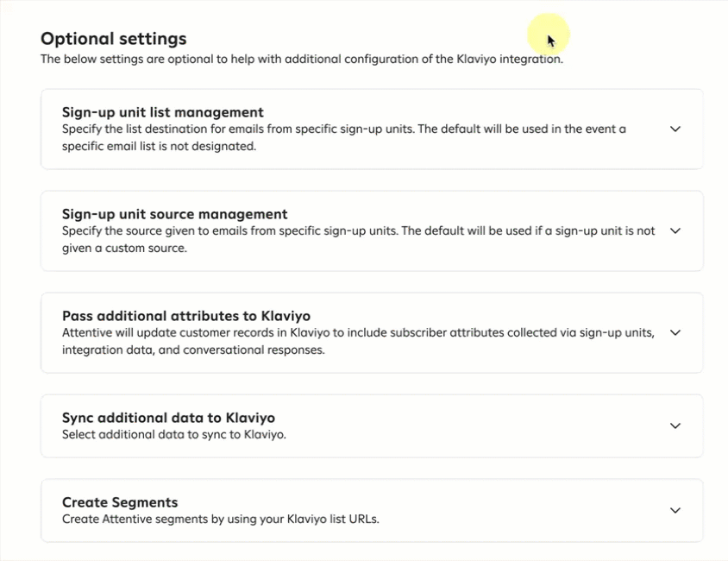Click the description about list destination for emails
728x561 pixels.
[343, 129]
